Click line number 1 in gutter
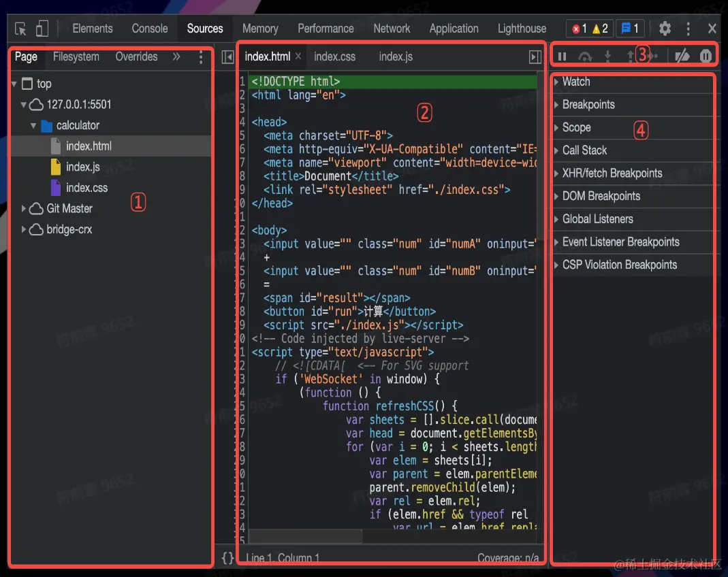The width and height of the screenshot is (728, 577). 242,82
